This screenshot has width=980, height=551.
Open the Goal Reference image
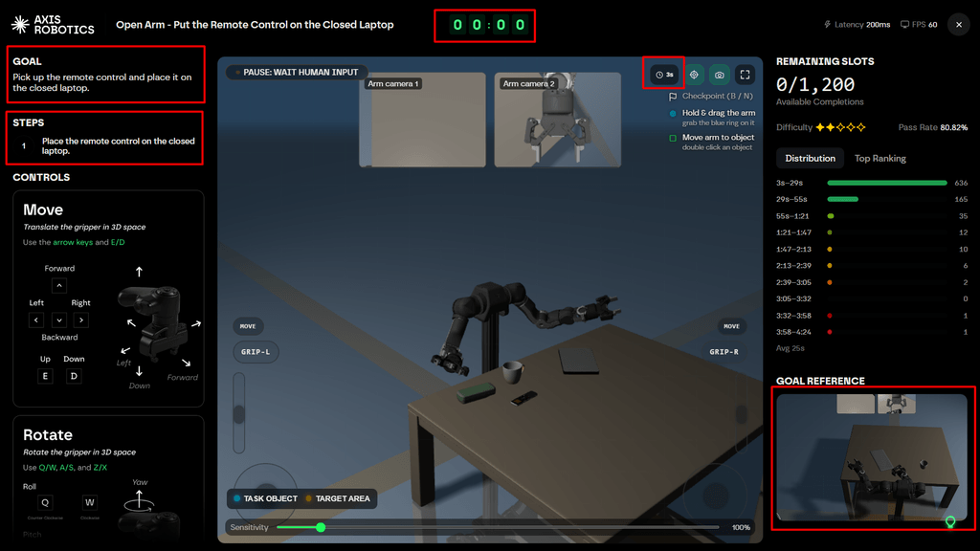click(872, 457)
